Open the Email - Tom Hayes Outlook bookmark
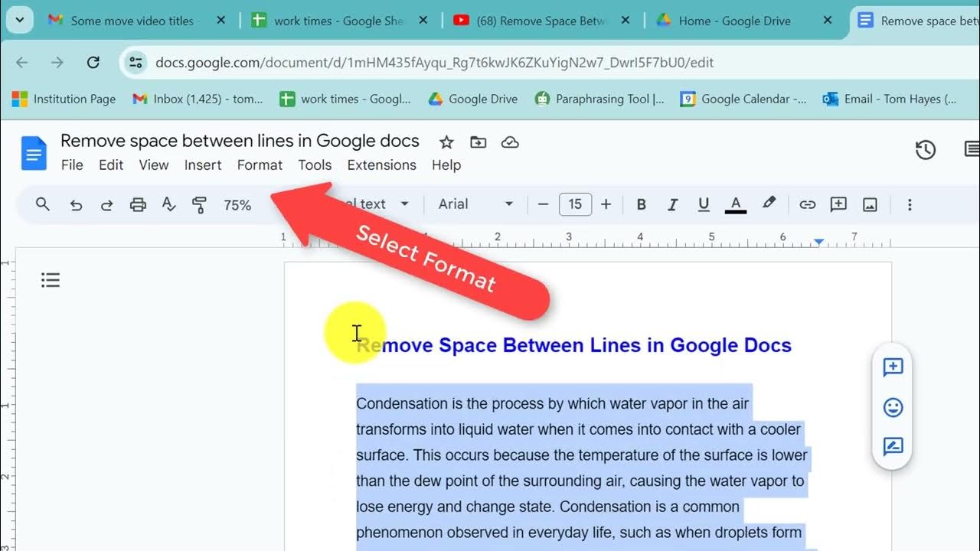 coord(890,99)
